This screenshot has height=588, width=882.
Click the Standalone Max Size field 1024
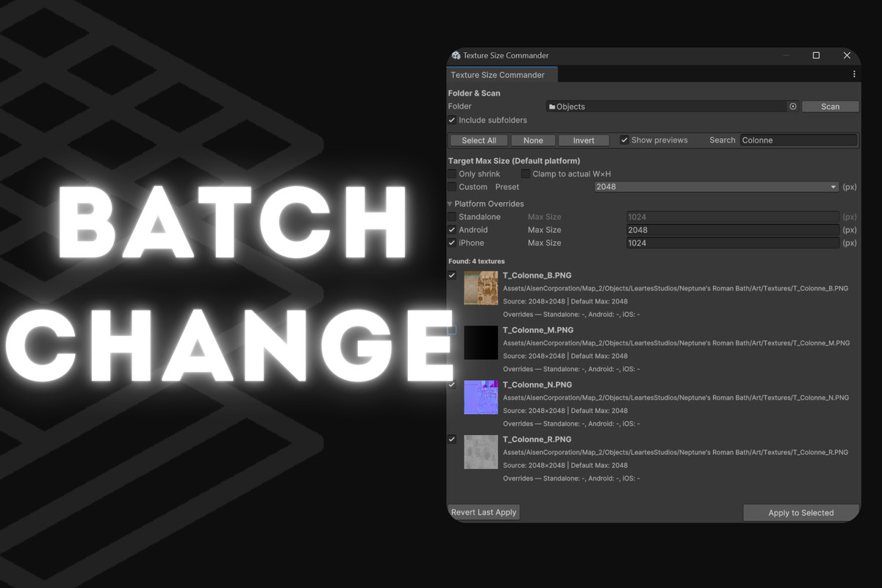coord(732,217)
